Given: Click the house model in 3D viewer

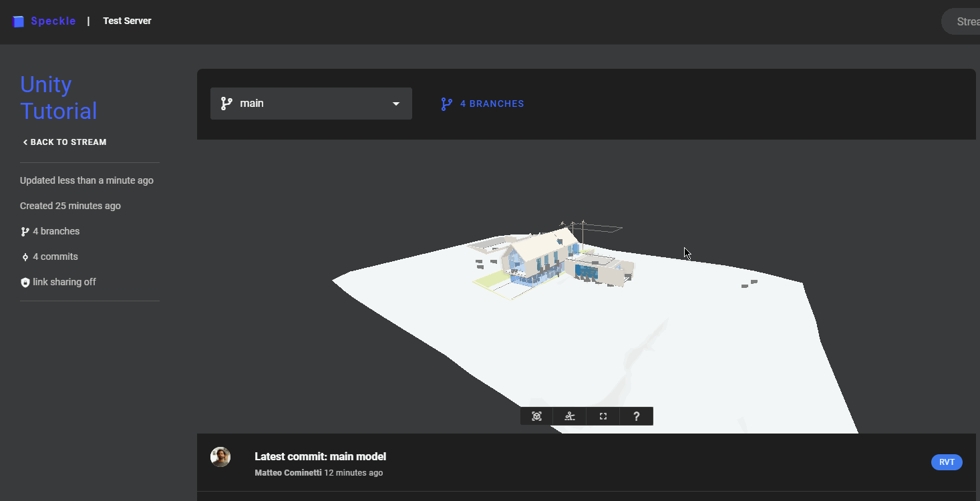Looking at the screenshot, I should coord(548,257).
